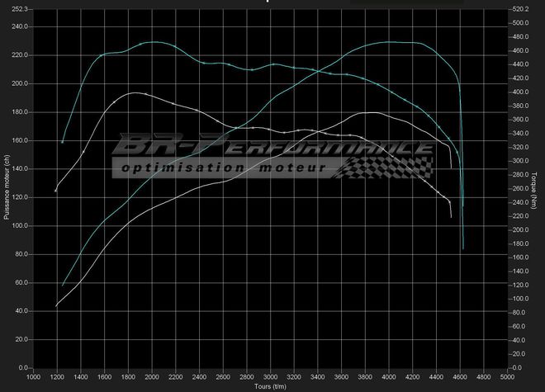The height and width of the screenshot is (392, 545).
Task: Click the BR-Performance logo text
Action: click(272, 147)
